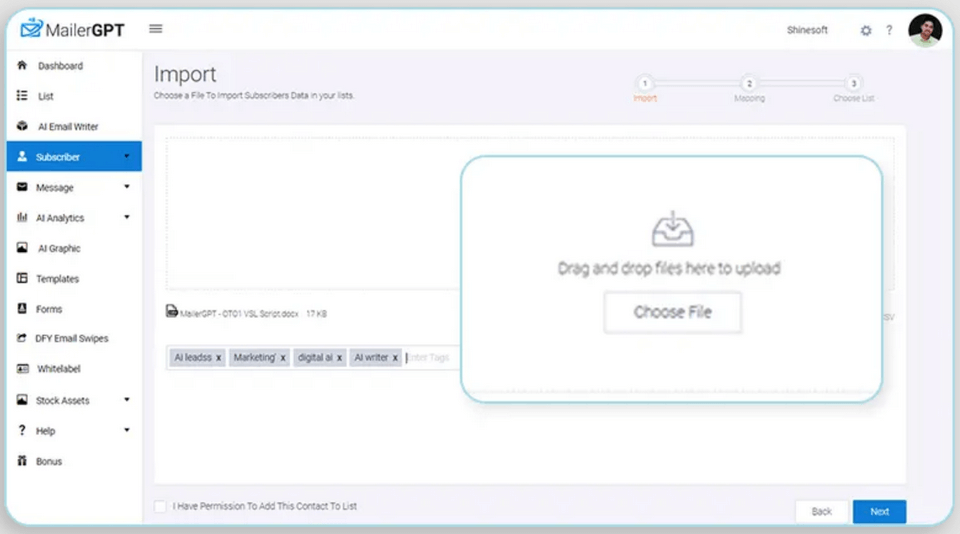The image size is (960, 534).
Task: Open the help question mark icon in header
Action: pyautogui.click(x=889, y=30)
